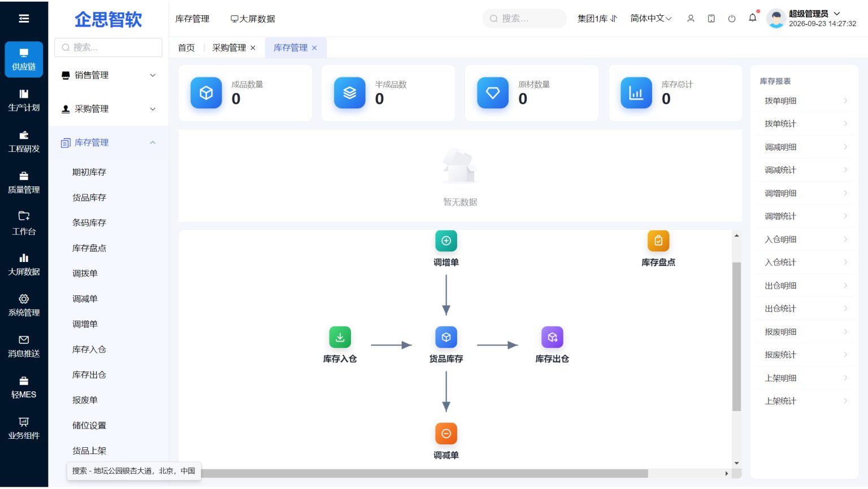Open 调增单 from the flow diagram
This screenshot has width=868, height=489.
[x=446, y=248]
